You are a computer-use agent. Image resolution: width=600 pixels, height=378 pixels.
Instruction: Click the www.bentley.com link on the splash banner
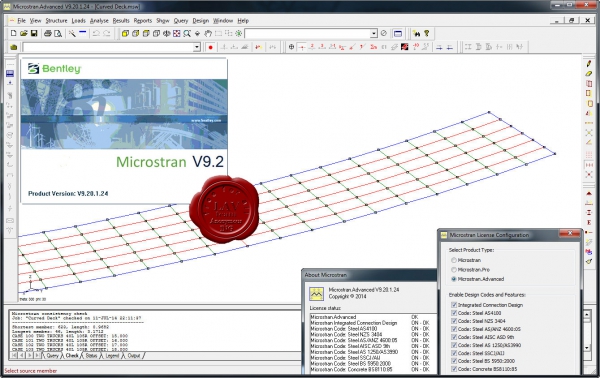tap(206, 121)
